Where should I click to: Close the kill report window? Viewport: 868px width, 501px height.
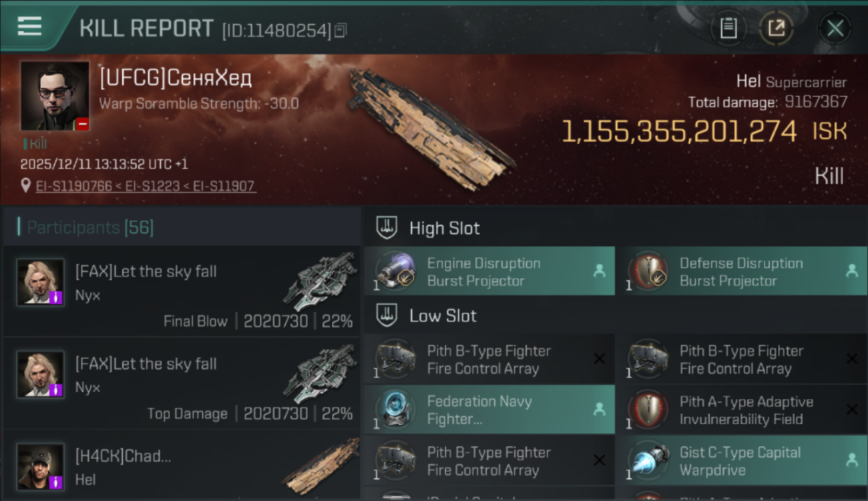(835, 28)
